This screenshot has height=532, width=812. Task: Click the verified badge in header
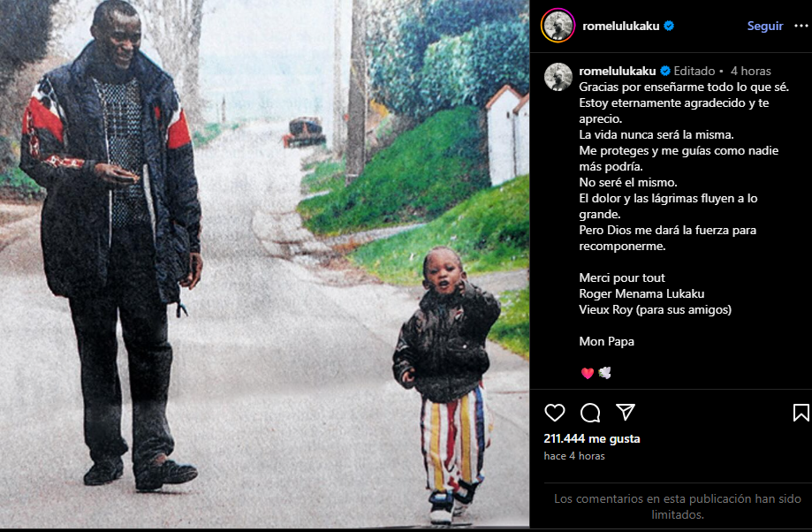669,26
